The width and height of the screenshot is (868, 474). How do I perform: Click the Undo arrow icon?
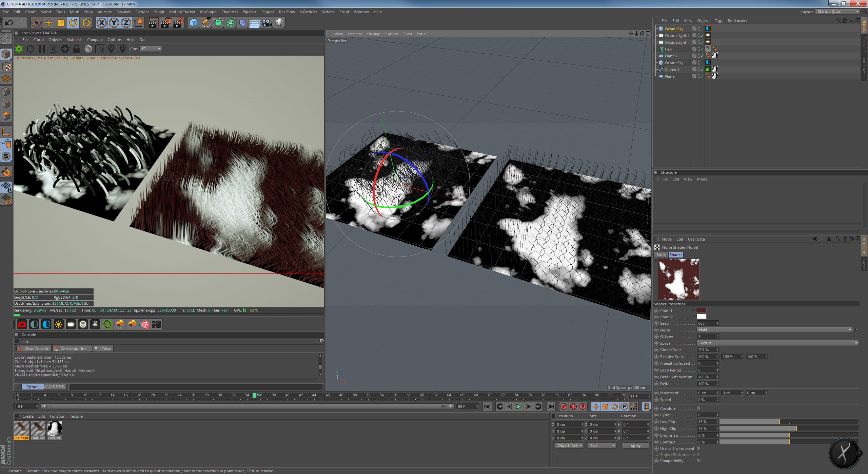click(9, 23)
